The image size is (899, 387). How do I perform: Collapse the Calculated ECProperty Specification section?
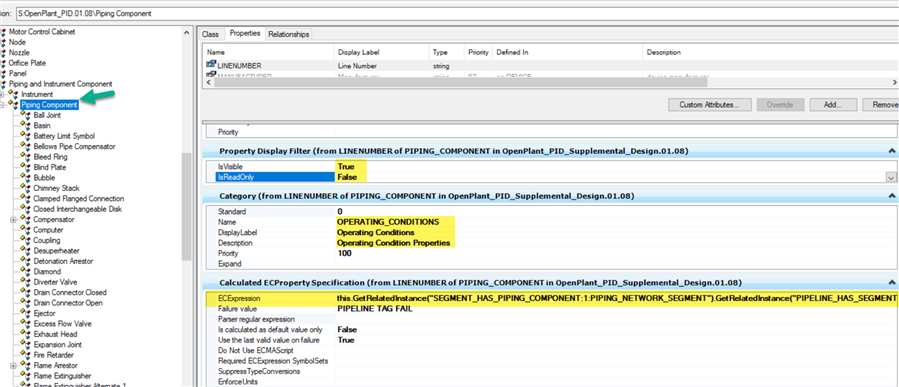pyautogui.click(x=892, y=283)
